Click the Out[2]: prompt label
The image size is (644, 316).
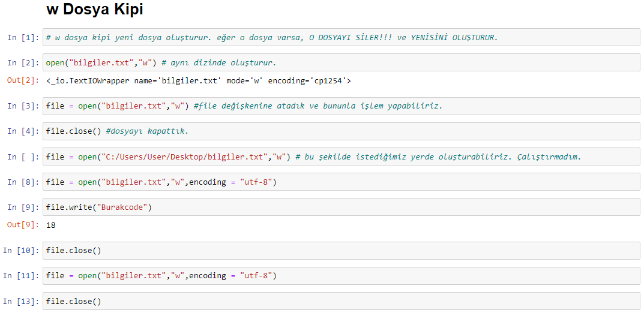click(23, 80)
